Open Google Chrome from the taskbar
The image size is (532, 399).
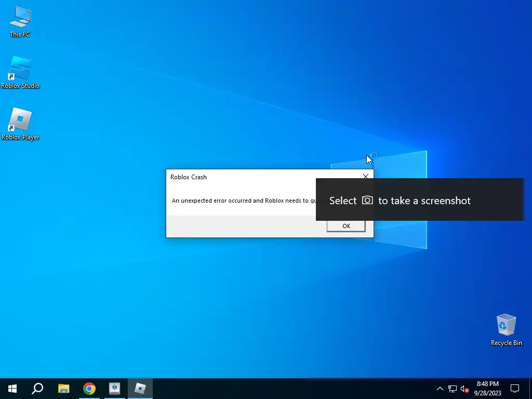point(89,389)
